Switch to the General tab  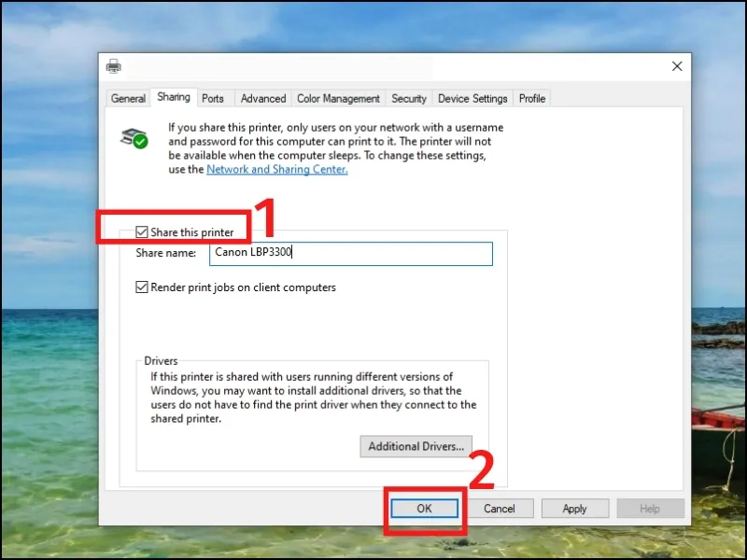128,99
